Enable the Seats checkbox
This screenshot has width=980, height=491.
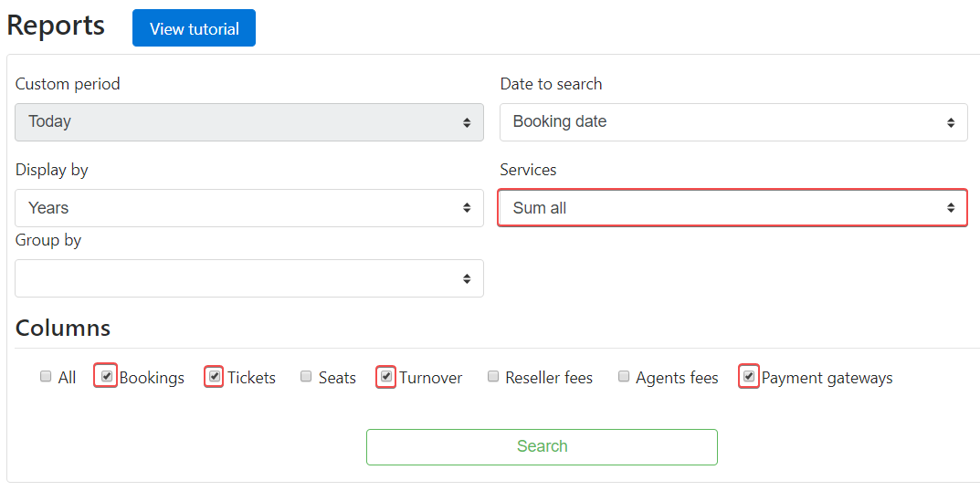click(306, 376)
